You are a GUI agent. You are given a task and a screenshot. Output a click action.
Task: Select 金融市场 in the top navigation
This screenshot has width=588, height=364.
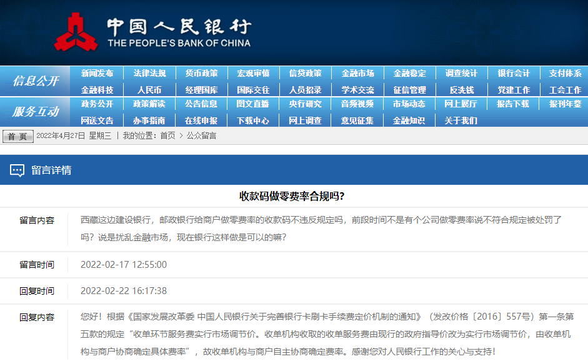(x=357, y=72)
